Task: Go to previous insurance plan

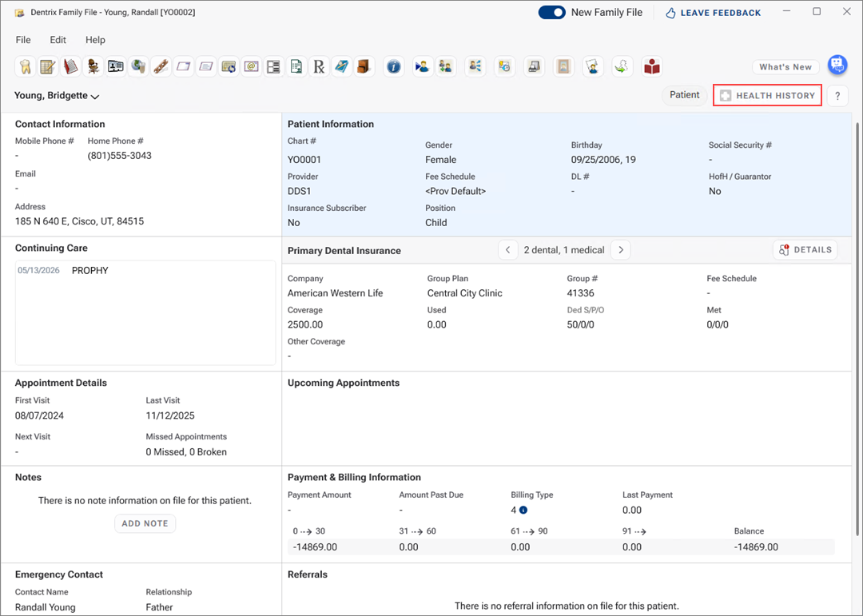Action: pos(507,250)
